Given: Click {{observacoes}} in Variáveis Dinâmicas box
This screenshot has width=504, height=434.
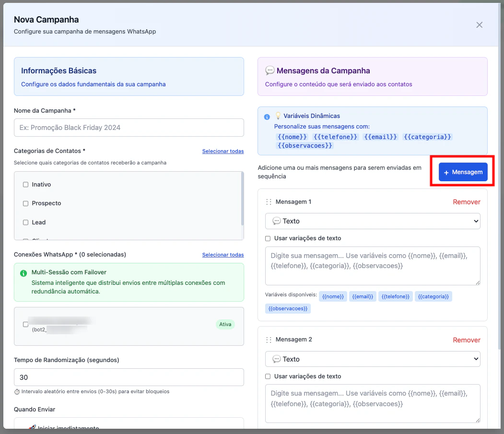Looking at the screenshot, I should 305,146.
